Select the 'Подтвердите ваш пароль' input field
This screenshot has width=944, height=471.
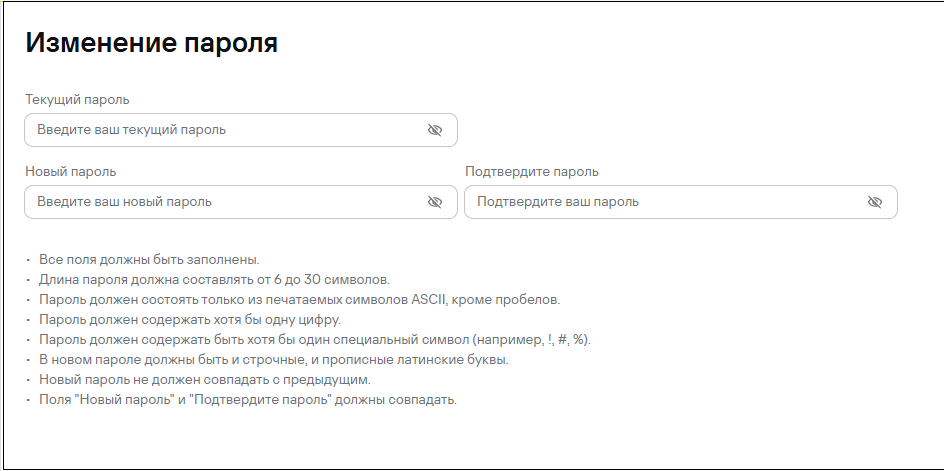click(681, 202)
